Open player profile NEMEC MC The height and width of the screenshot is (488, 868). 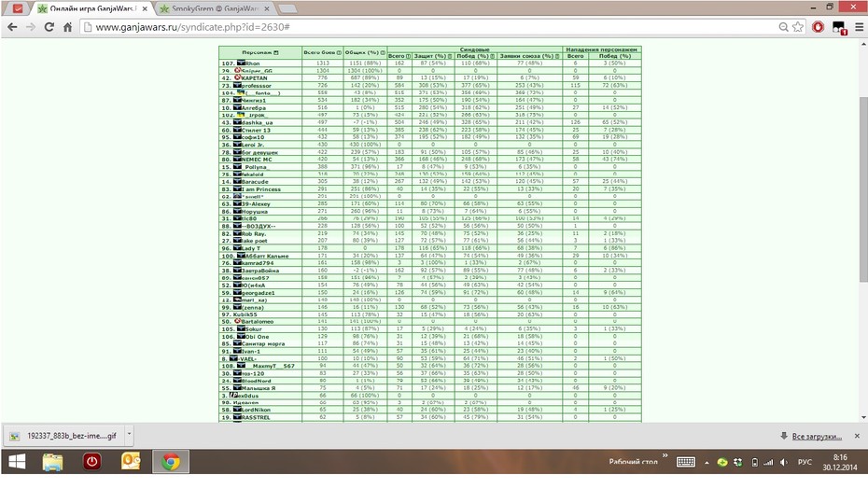(257, 160)
